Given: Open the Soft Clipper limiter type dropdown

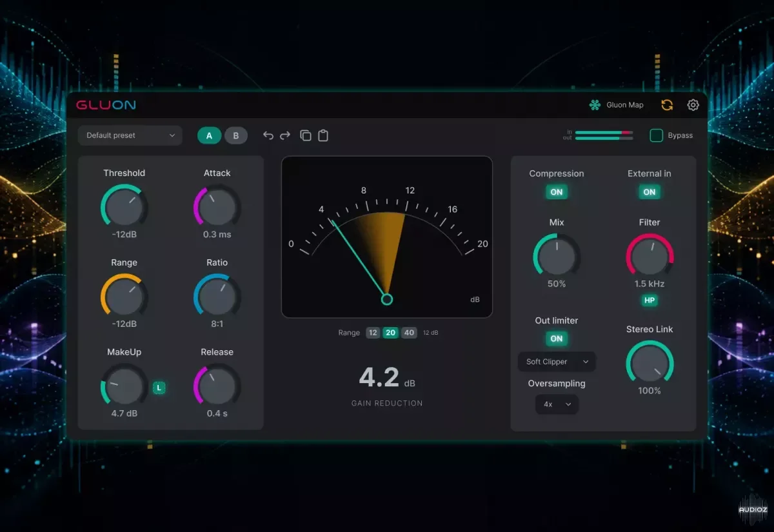Looking at the screenshot, I should (557, 362).
